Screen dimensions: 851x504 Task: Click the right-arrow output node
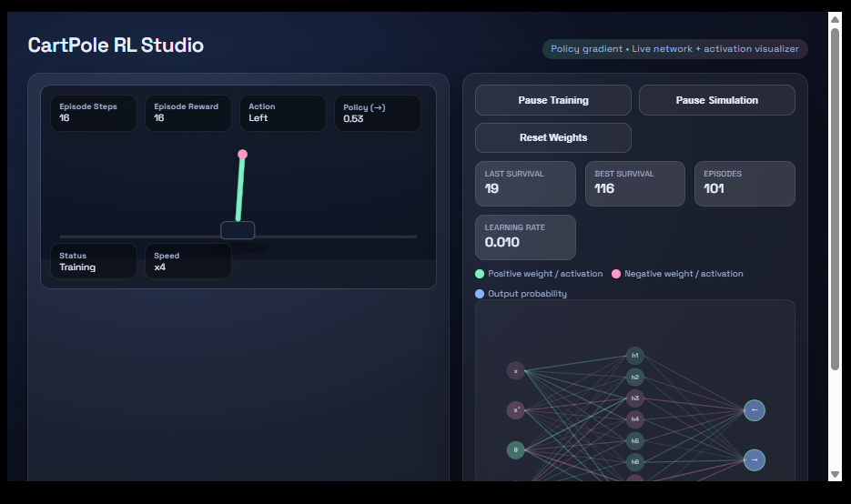(754, 460)
